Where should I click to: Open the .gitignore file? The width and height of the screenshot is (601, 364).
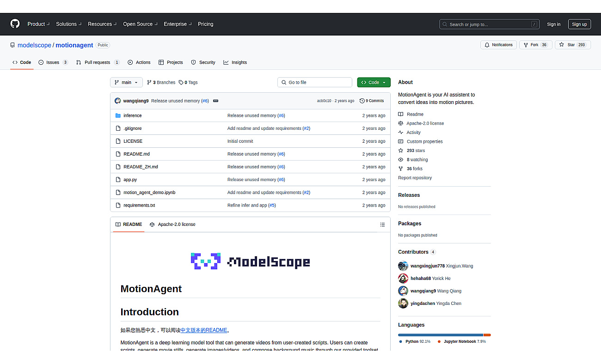pos(133,128)
